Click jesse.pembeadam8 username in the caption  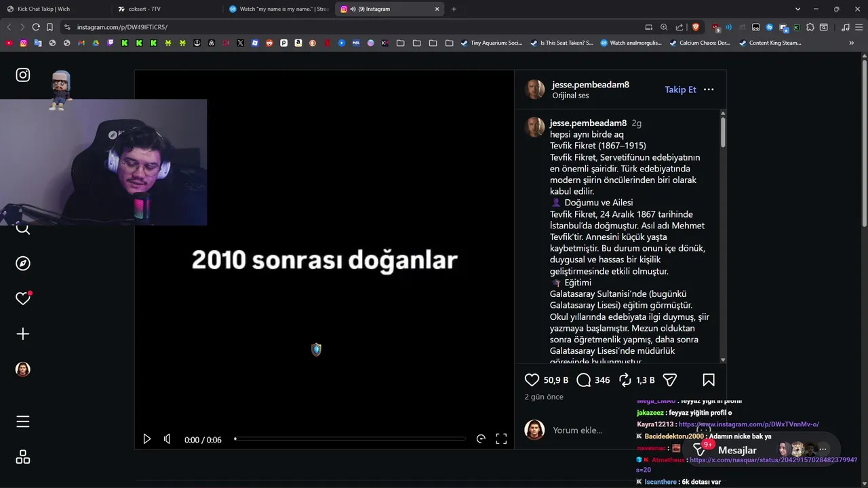click(x=588, y=123)
